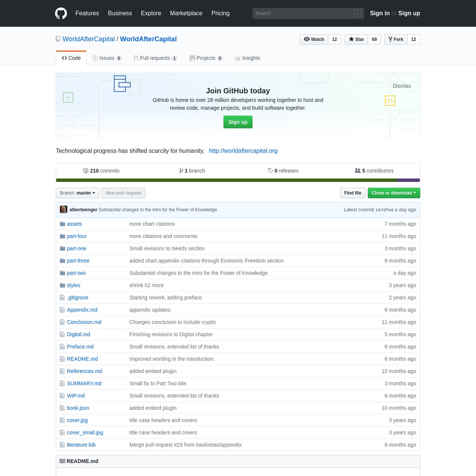Open the WorldAfterCapital owner link
Screen dimensions: 476x476
click(x=88, y=39)
